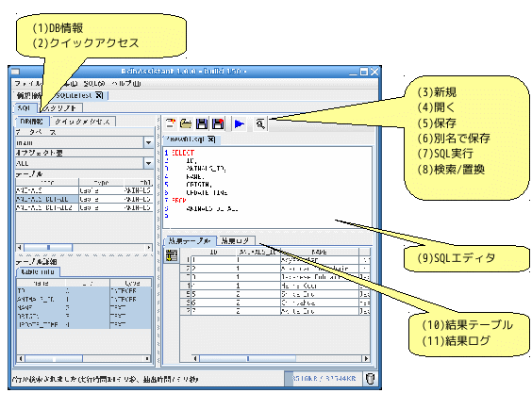This screenshot has height=393, width=532.
Task: Click the result table export icon
Action: coord(172,255)
